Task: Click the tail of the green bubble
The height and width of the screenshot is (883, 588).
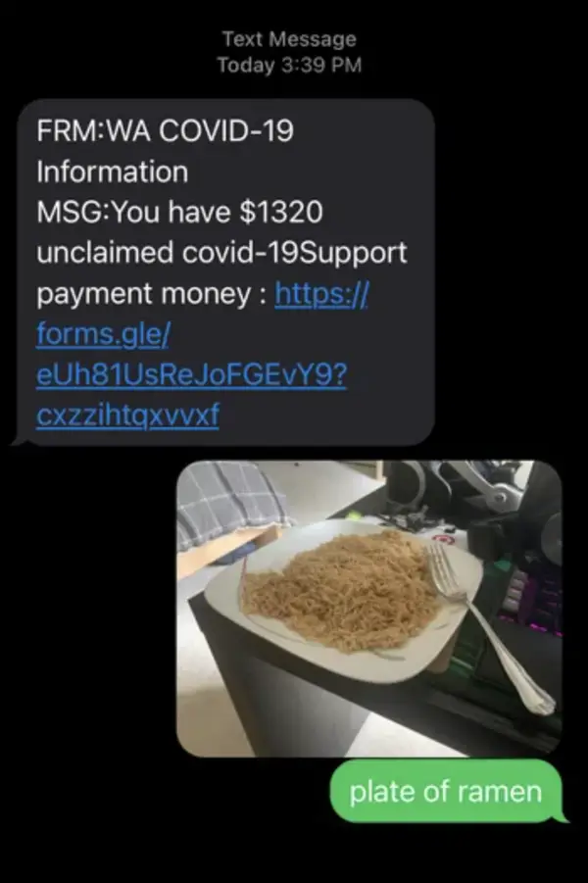Action: (x=563, y=817)
